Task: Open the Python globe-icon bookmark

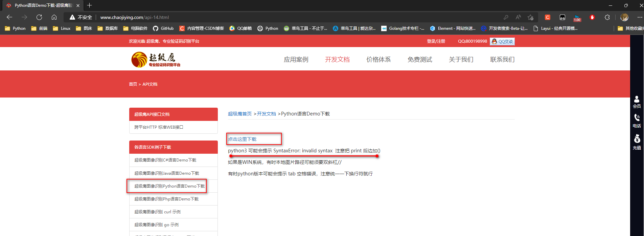Action: 268,28
